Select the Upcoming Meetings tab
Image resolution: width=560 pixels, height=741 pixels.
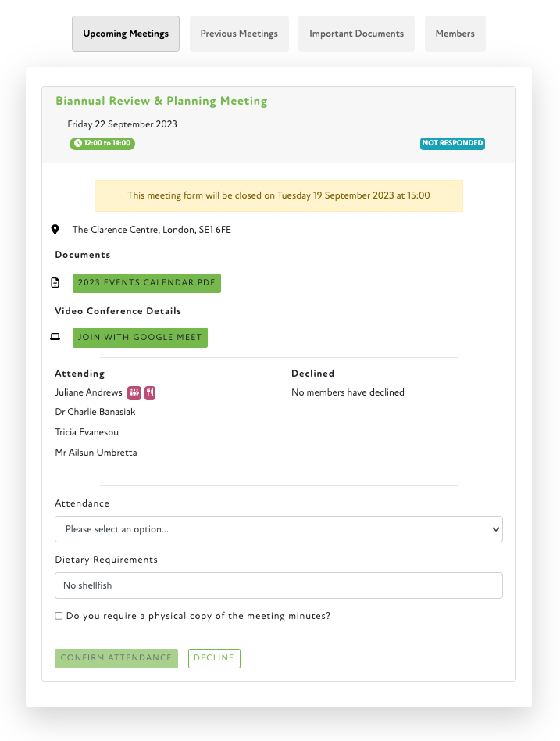126,34
